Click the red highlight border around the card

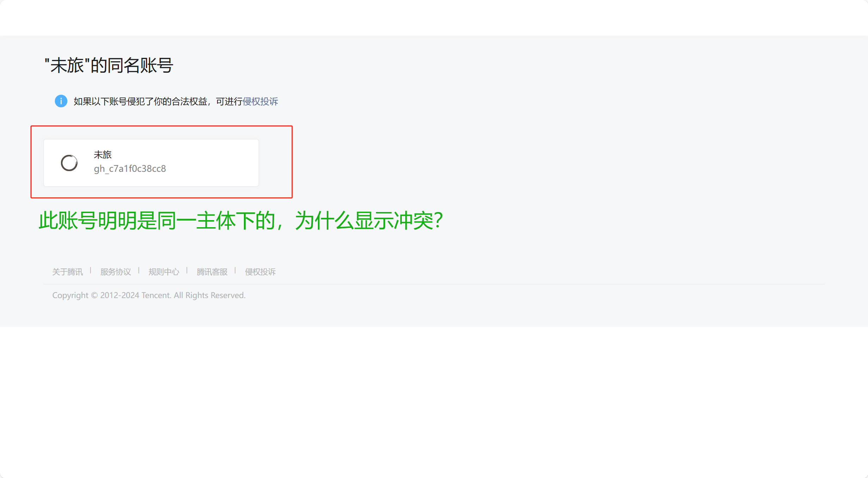[161, 126]
